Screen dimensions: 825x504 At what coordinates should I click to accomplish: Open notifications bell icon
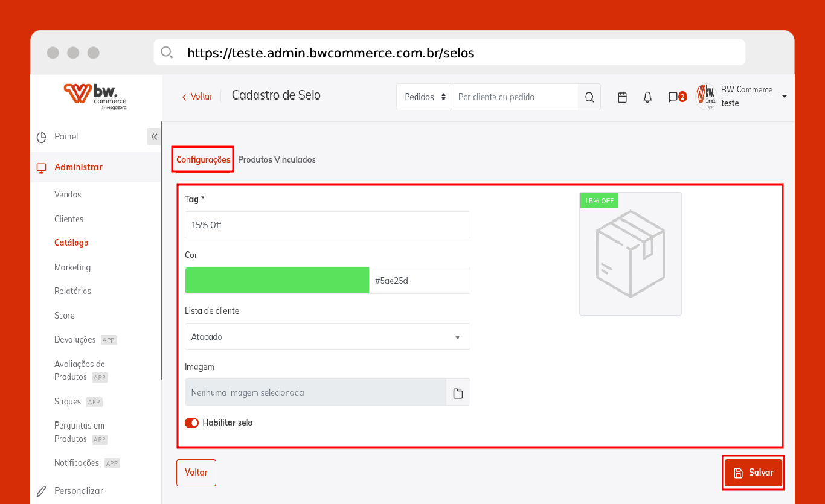647,97
